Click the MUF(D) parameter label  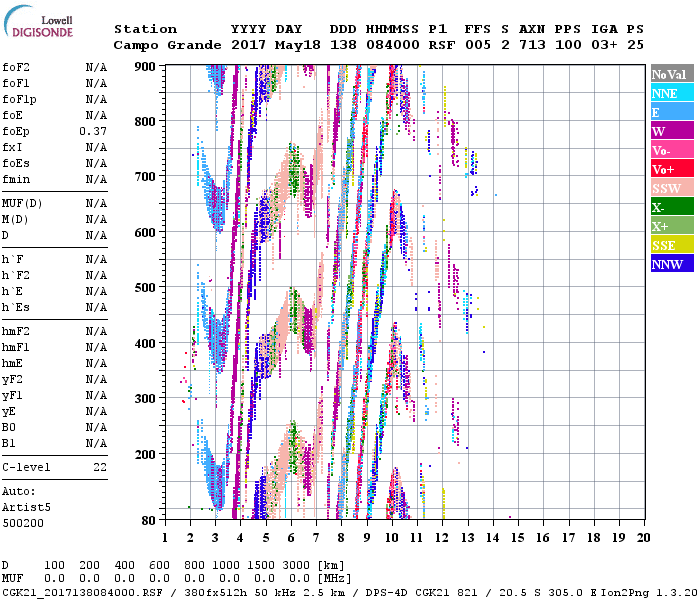coord(21,203)
